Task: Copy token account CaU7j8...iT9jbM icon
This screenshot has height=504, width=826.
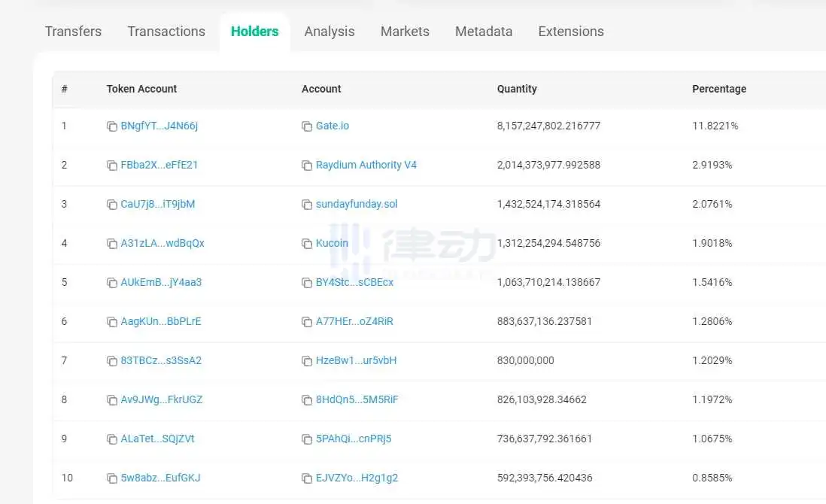Action: coord(111,205)
